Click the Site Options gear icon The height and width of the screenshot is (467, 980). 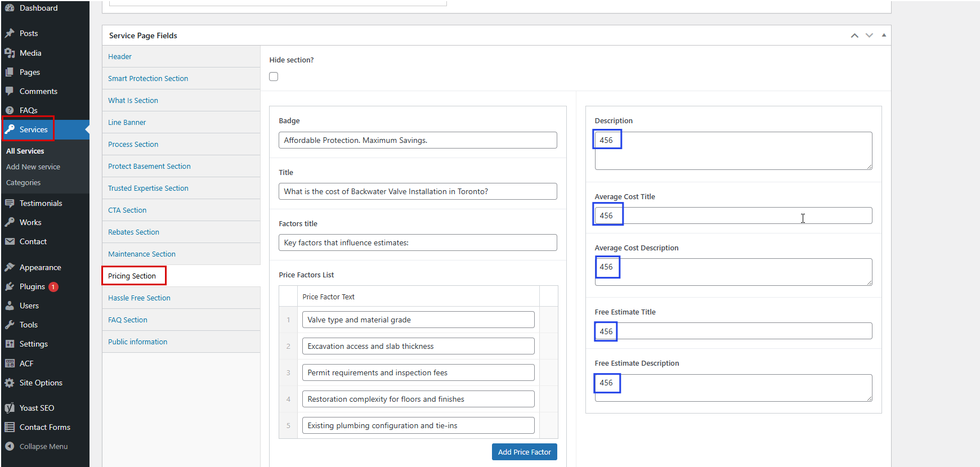[10, 383]
